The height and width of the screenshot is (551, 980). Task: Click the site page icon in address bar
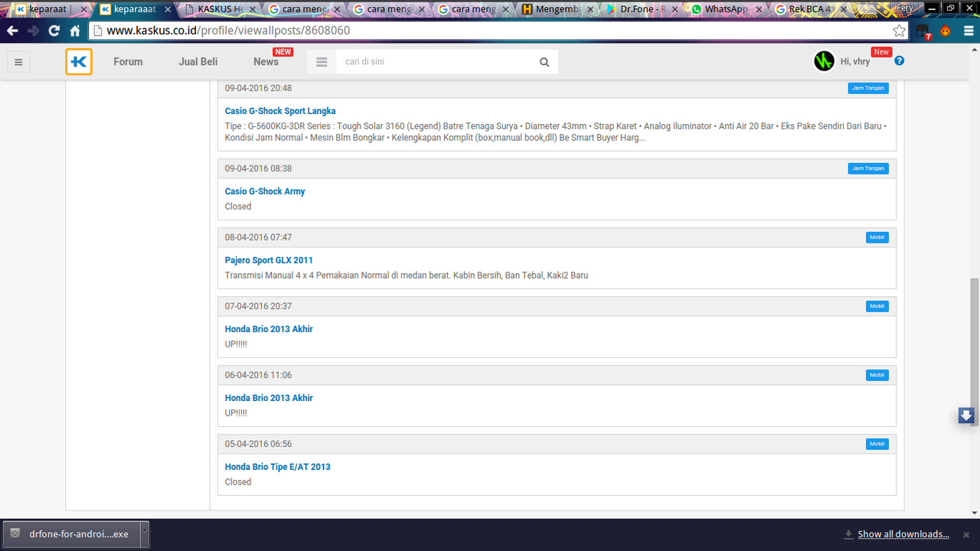[x=97, y=31]
